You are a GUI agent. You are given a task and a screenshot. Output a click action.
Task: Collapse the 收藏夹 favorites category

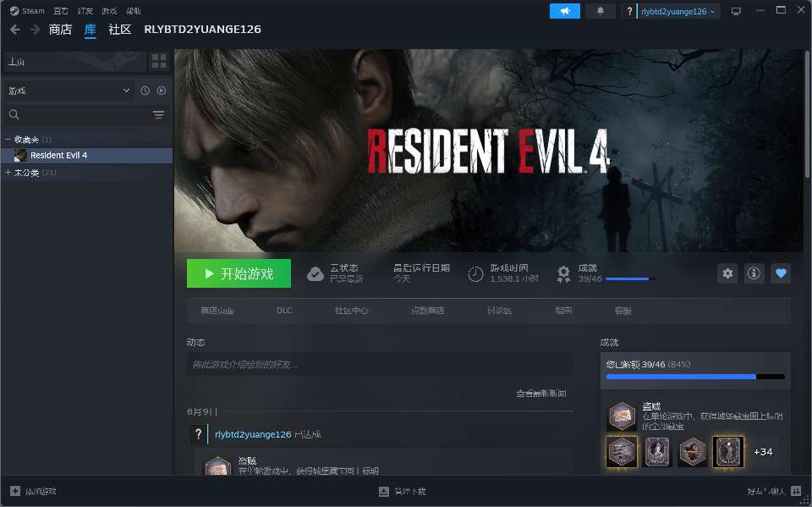8,140
